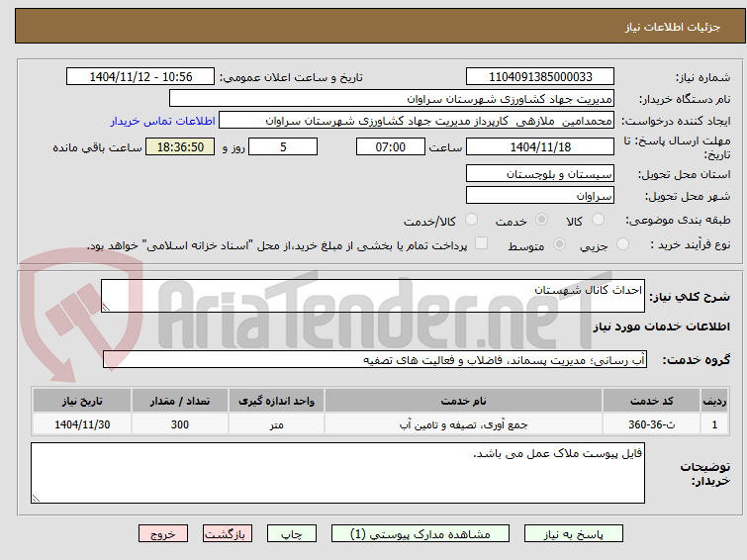Viewport: 747px width, 560px height.
Task: Click buyer organization name field
Action: coord(392,99)
